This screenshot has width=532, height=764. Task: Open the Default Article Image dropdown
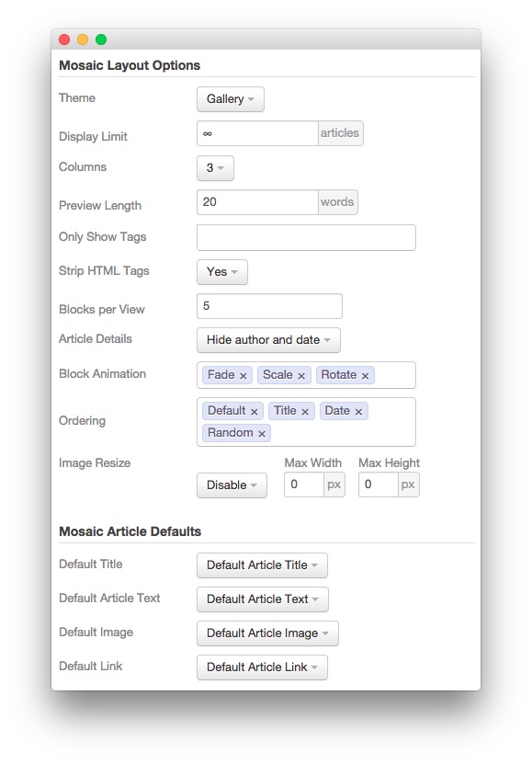coord(267,633)
